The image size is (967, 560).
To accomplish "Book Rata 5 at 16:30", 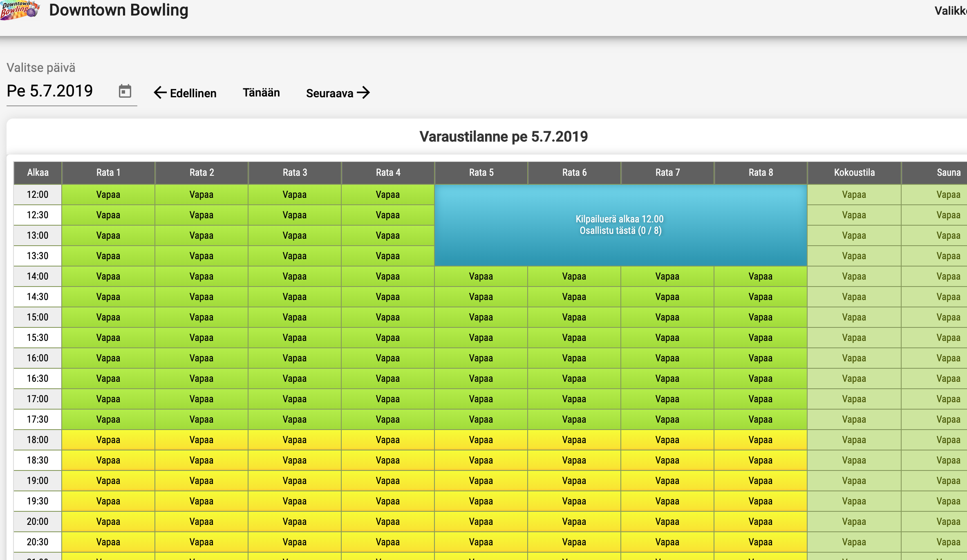I will click(x=481, y=379).
